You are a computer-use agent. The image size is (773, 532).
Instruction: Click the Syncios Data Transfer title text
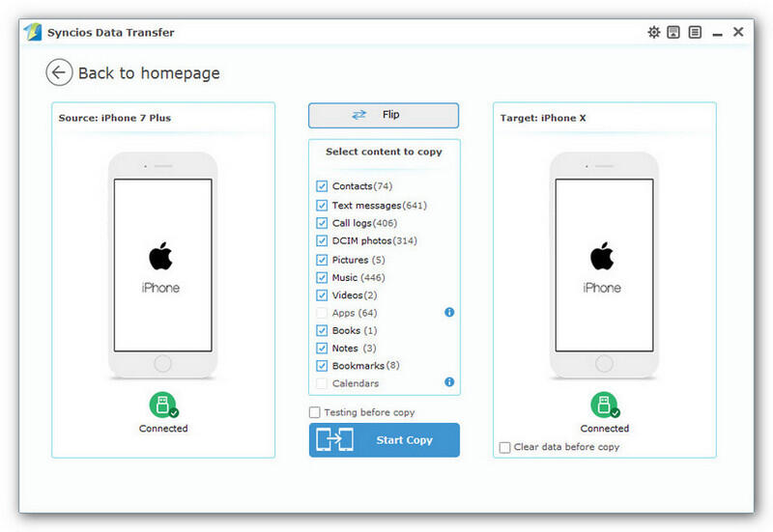(111, 33)
